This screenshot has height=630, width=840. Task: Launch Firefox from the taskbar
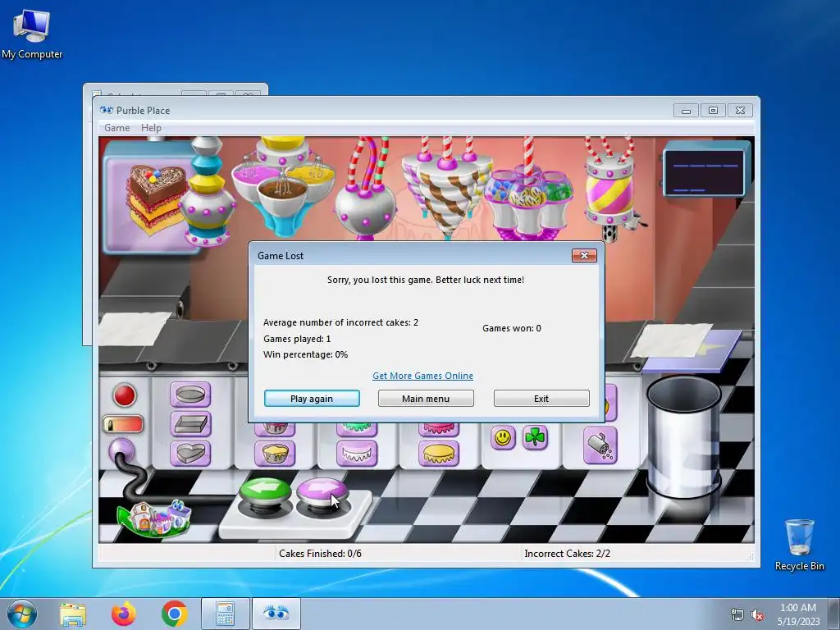coord(124,614)
